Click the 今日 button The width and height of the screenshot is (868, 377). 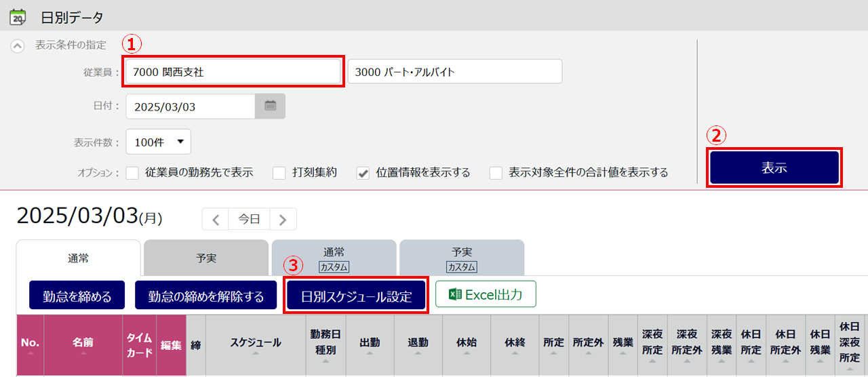[250, 219]
